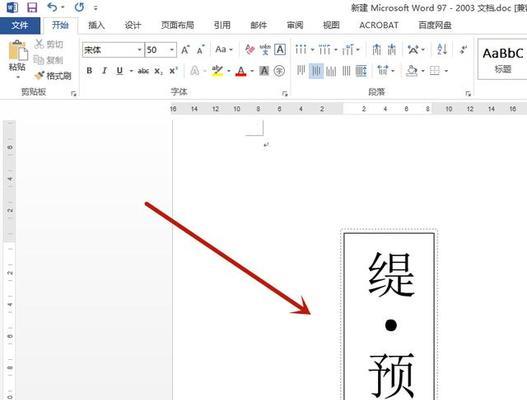Image resolution: width=527 pixels, height=400 pixels.
Task: Toggle superscript formatting
Action: [x=173, y=71]
